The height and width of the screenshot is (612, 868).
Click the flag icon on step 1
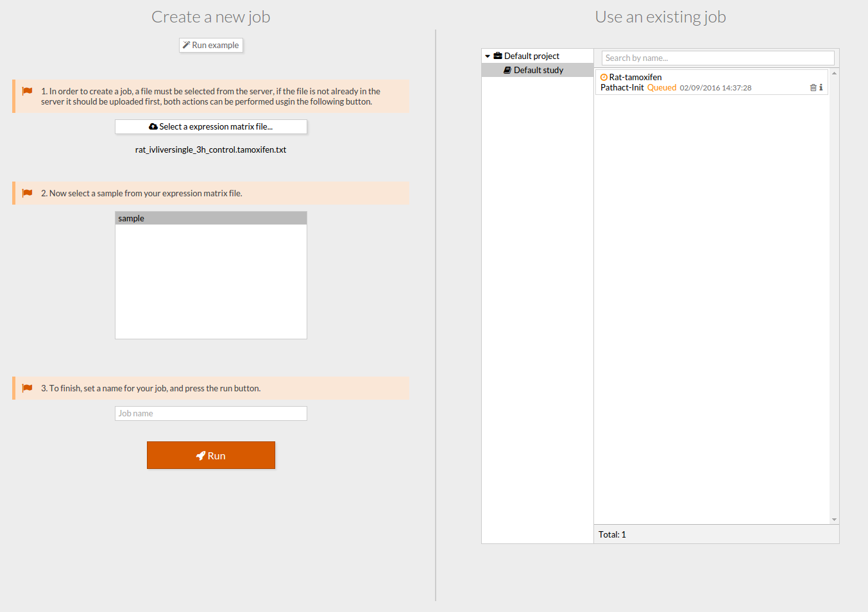27,91
